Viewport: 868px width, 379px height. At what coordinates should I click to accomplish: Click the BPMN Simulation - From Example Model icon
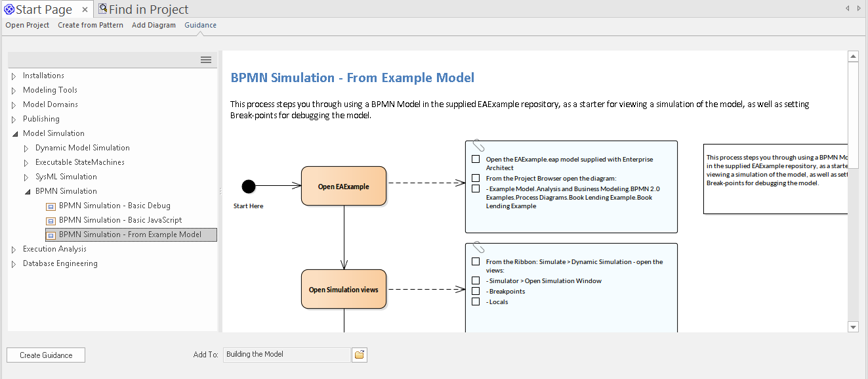51,234
